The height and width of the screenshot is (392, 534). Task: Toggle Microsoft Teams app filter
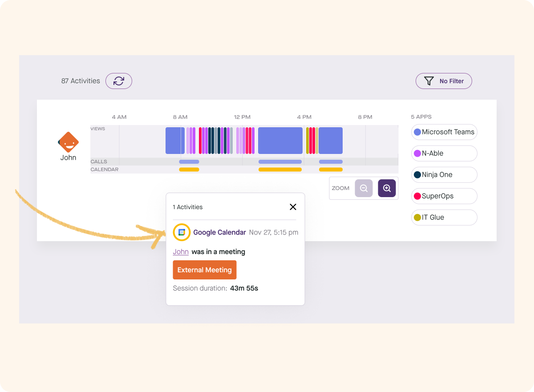click(444, 132)
